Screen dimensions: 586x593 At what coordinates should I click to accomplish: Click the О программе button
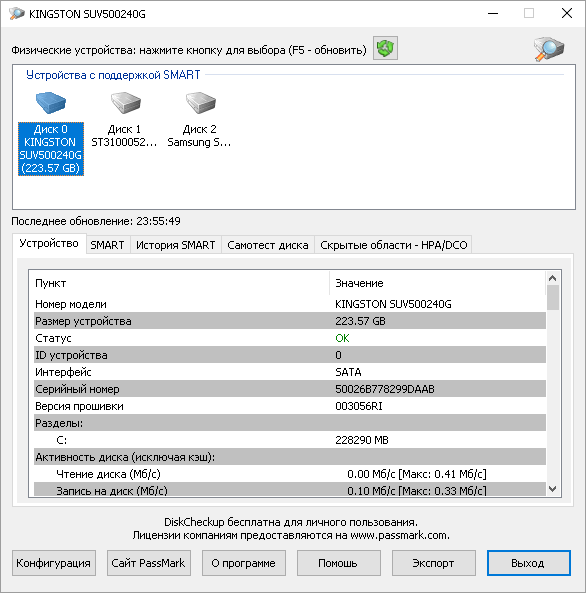coord(244,563)
